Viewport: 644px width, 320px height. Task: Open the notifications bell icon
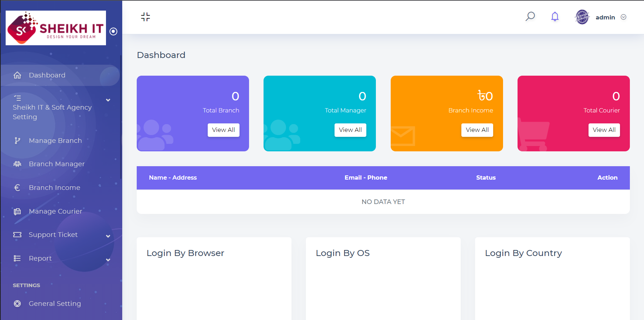pos(555,17)
